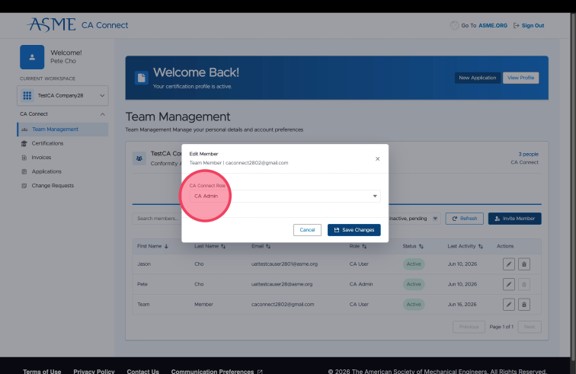The width and height of the screenshot is (576, 374).
Task: Open Privacy Policy footer link
Action: point(94,371)
